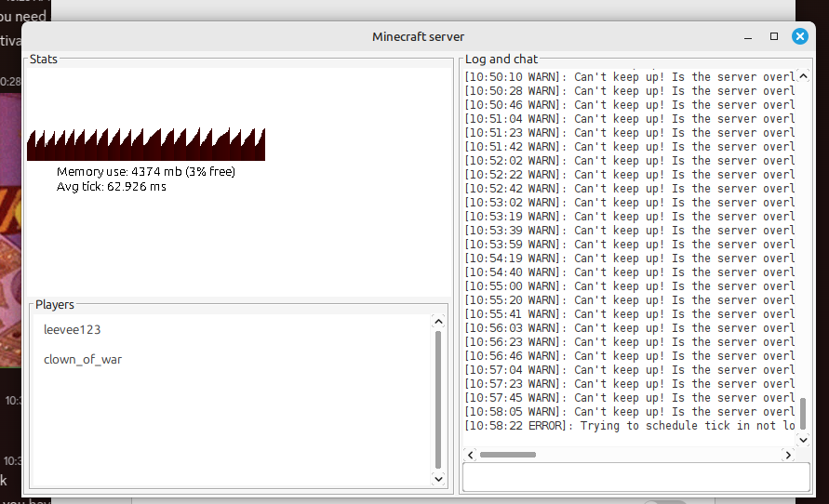Click the 10:51:23 WARN log line
Viewport: 829px width, 504px height.
[630, 133]
